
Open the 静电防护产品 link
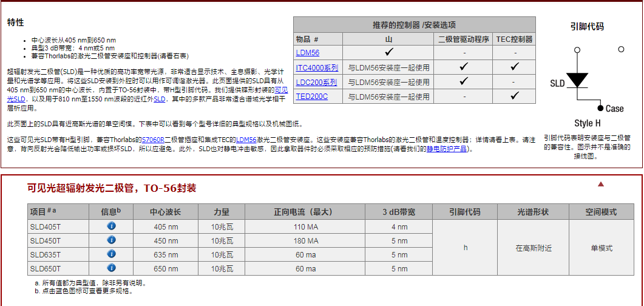[448, 149]
